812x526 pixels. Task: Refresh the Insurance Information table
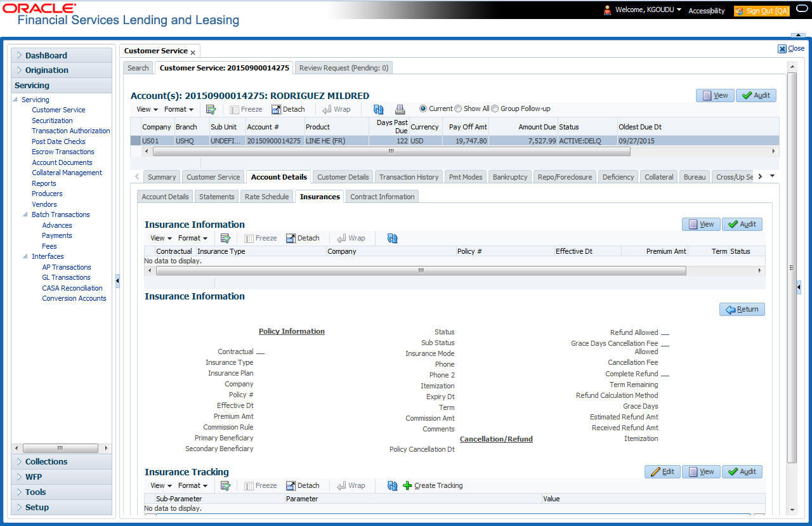point(393,238)
